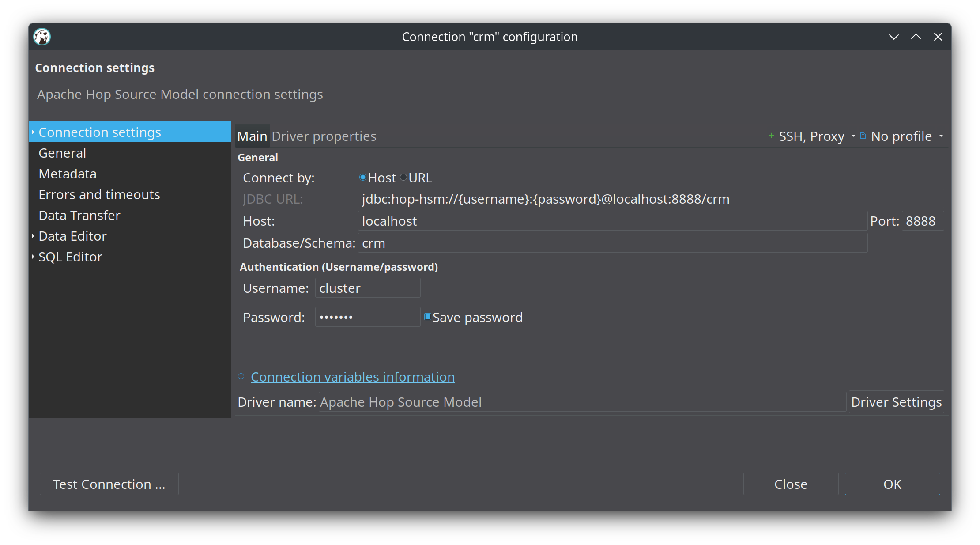Open Driver Settings
Image resolution: width=980 pixels, height=545 pixels.
click(x=896, y=402)
